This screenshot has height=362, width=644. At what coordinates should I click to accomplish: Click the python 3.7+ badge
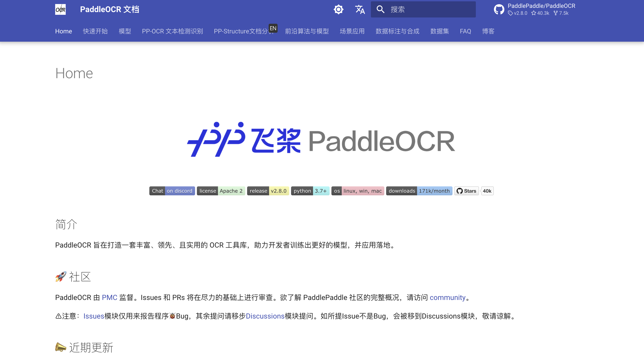310,191
